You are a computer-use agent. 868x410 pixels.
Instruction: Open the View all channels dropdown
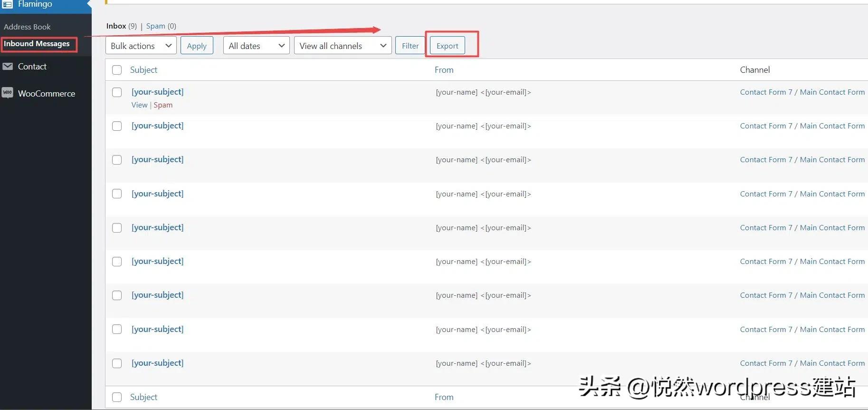343,46
